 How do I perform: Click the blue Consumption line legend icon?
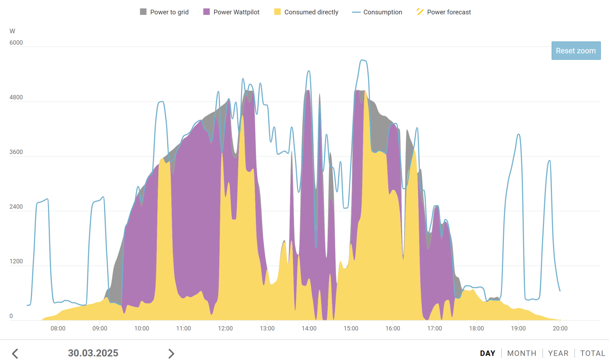click(x=356, y=12)
